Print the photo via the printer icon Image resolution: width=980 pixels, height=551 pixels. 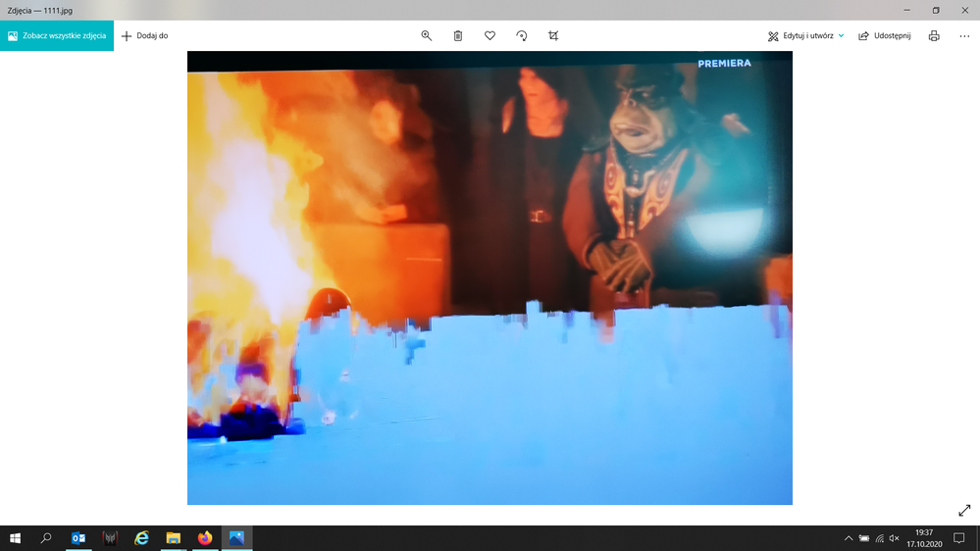[x=934, y=35]
